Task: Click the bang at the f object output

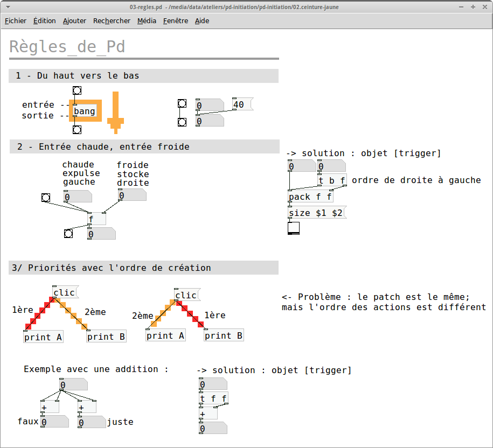Action: pyautogui.click(x=68, y=234)
